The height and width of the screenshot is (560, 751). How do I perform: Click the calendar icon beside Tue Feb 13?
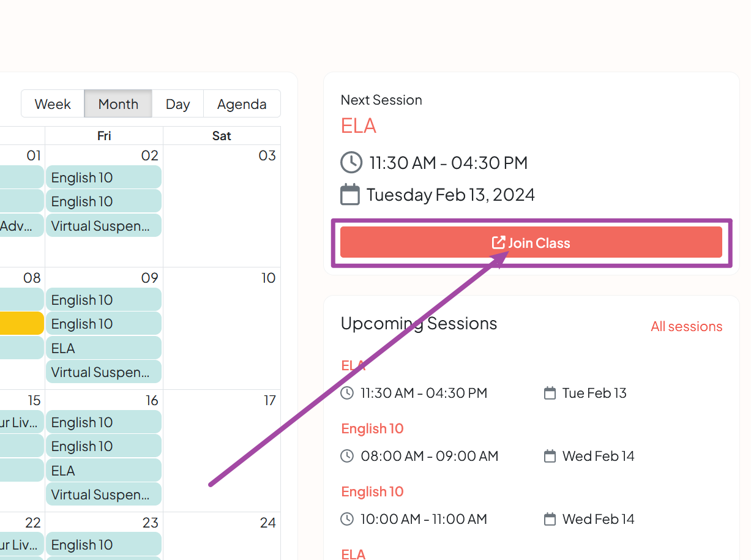550,393
